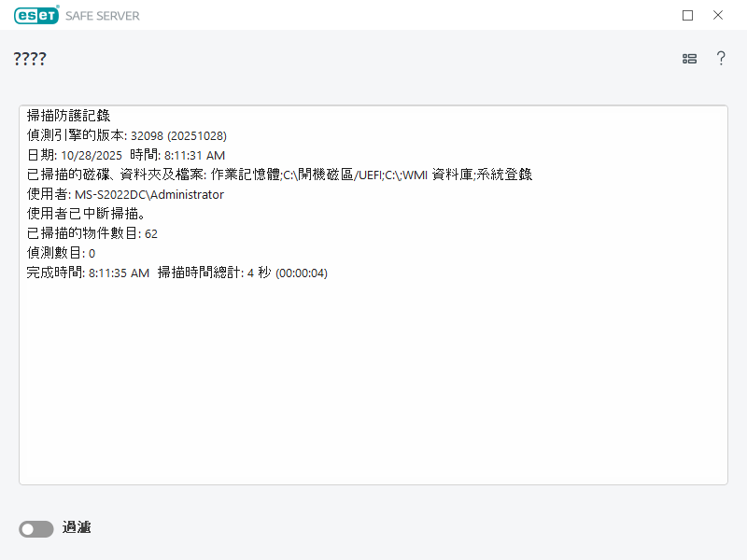This screenshot has width=747, height=560.
Task: Close the ESET Safe Server window
Action: (718, 15)
